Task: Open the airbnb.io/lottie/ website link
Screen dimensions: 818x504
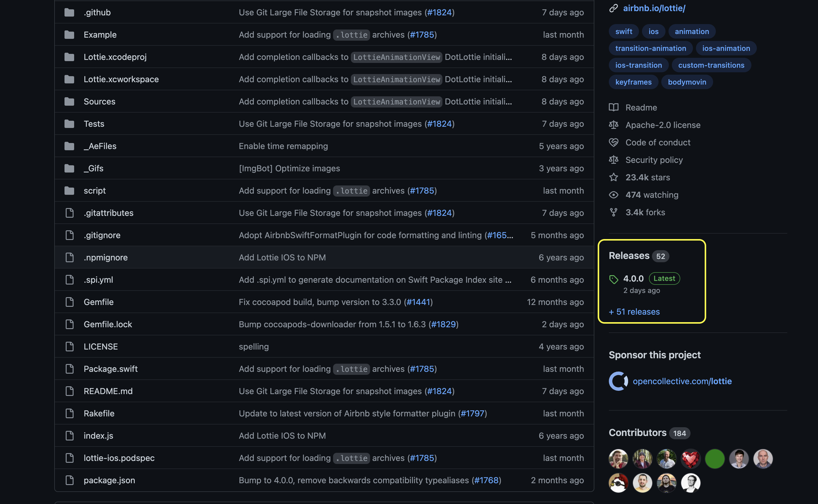Action: point(654,8)
